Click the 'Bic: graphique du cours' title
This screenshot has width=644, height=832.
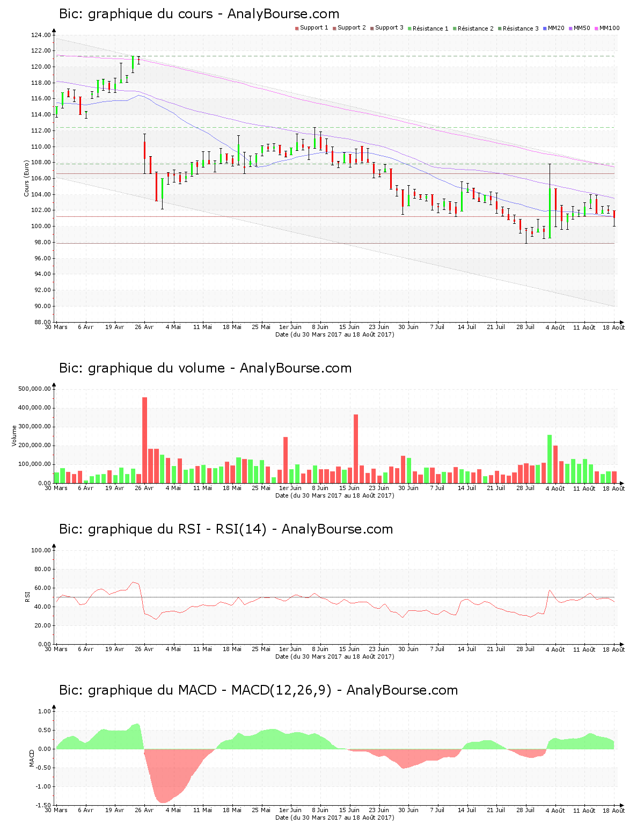click(199, 14)
